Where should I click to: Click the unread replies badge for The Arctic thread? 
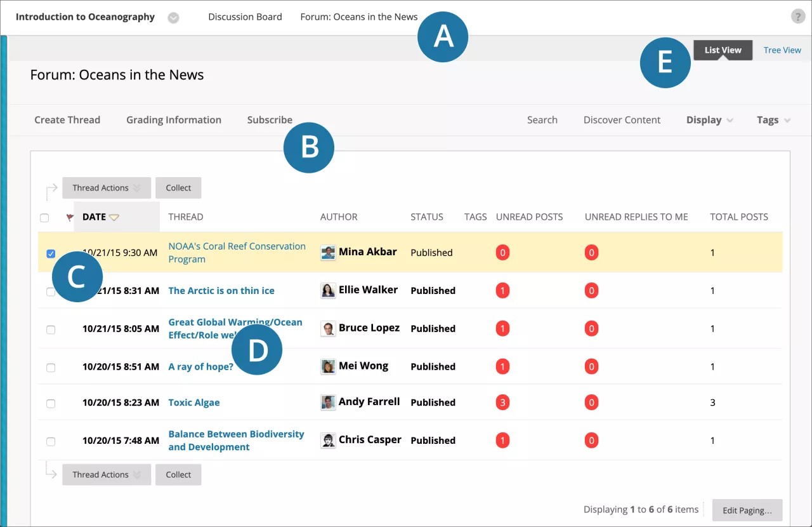tap(591, 290)
